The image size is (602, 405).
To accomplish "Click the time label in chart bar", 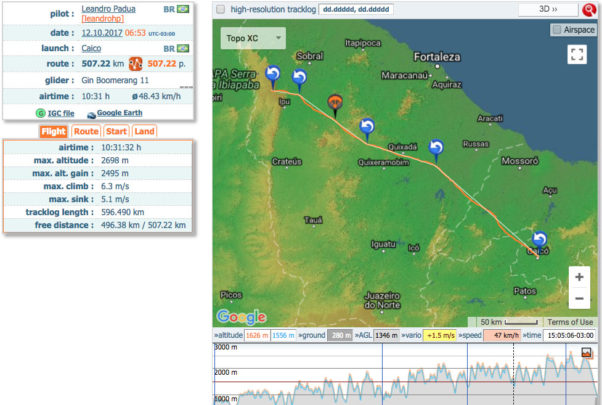I will pos(532,335).
